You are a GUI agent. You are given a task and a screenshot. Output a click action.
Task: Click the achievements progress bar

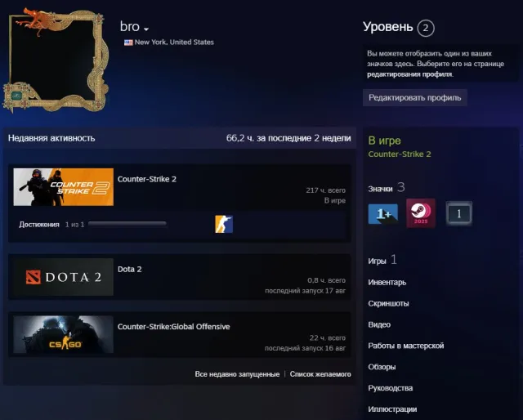coord(127,224)
